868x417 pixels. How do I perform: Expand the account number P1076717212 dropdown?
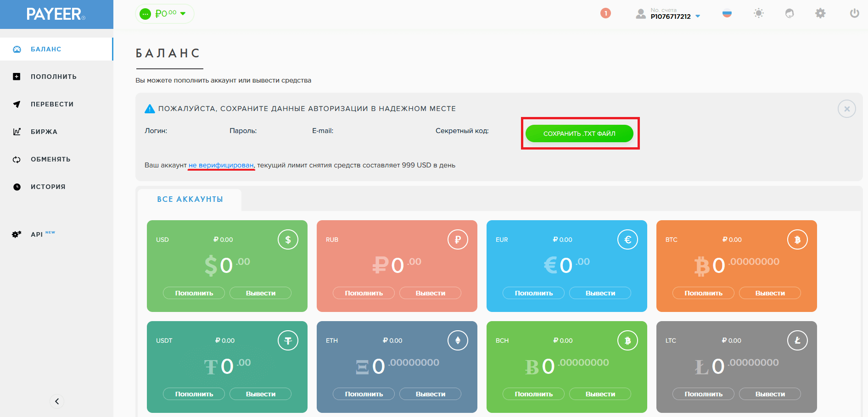tap(697, 16)
